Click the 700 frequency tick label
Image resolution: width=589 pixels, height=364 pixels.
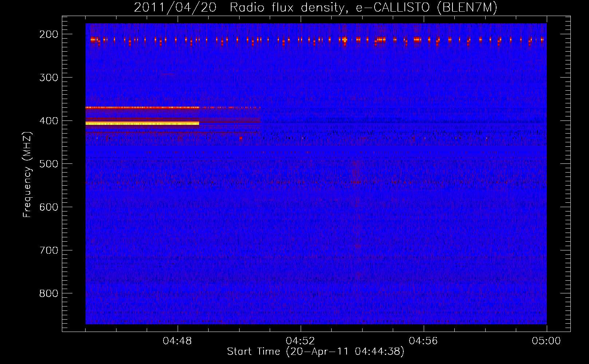(x=49, y=250)
